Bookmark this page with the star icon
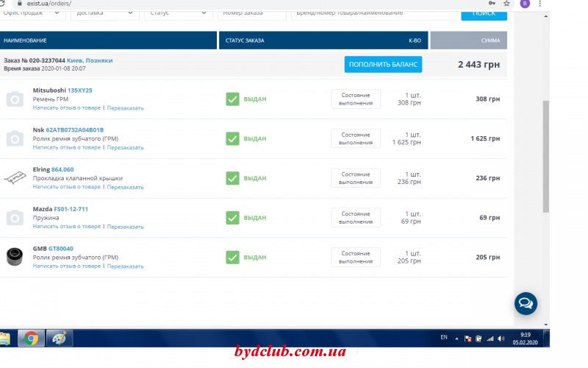The image size is (588, 368). (x=506, y=4)
